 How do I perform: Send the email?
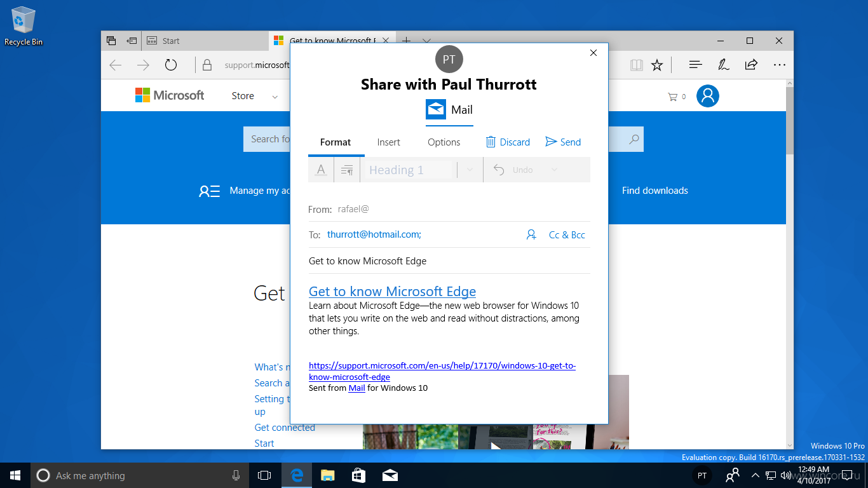(x=563, y=142)
